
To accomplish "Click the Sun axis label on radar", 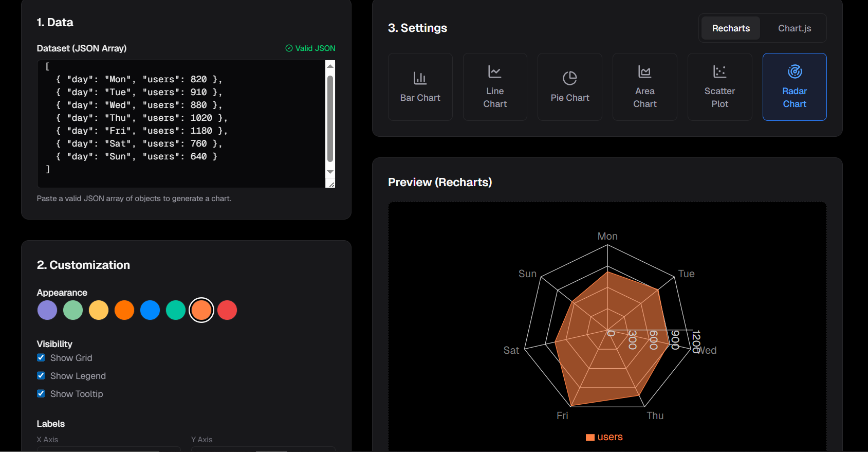I will tap(527, 274).
